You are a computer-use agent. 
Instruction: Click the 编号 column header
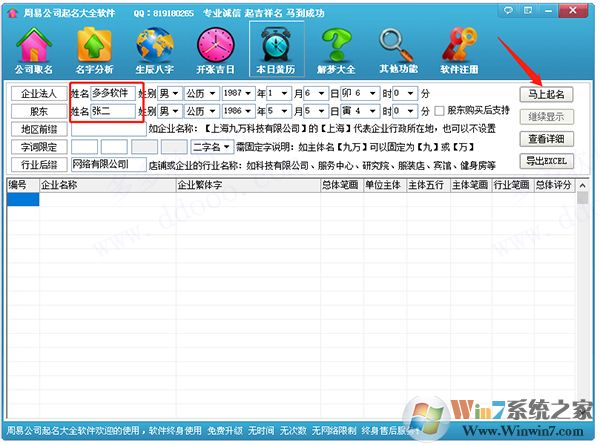point(23,185)
